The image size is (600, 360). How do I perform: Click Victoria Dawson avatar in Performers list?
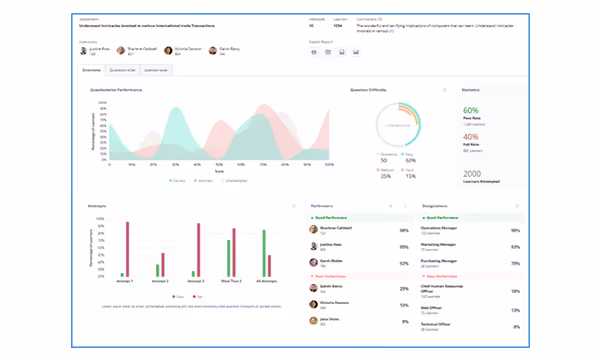click(x=313, y=304)
